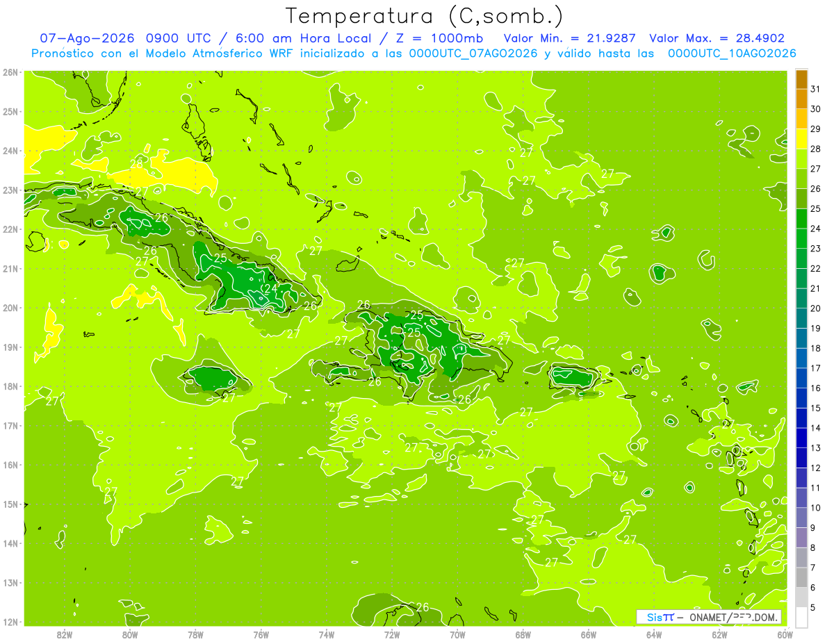Click the "24N" latitude axis label
Image resolution: width=834 pixels, height=644 pixels.
(x=10, y=151)
